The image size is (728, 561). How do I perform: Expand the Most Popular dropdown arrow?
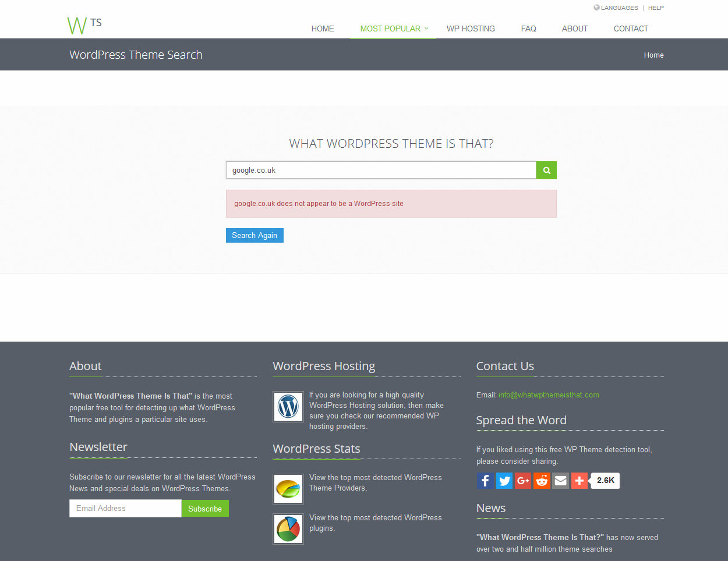(426, 28)
